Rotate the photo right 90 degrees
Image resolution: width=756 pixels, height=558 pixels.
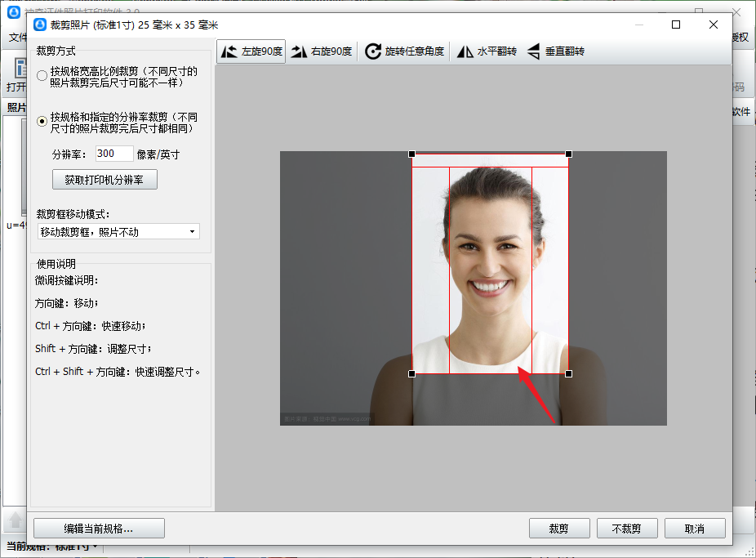[322, 51]
